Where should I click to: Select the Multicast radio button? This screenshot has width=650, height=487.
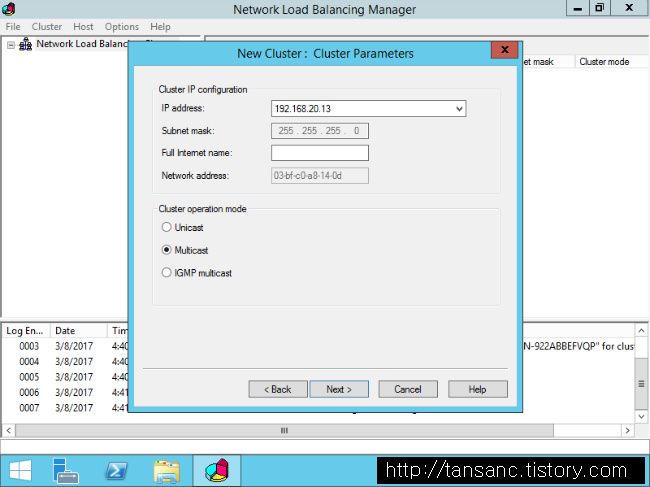click(166, 250)
